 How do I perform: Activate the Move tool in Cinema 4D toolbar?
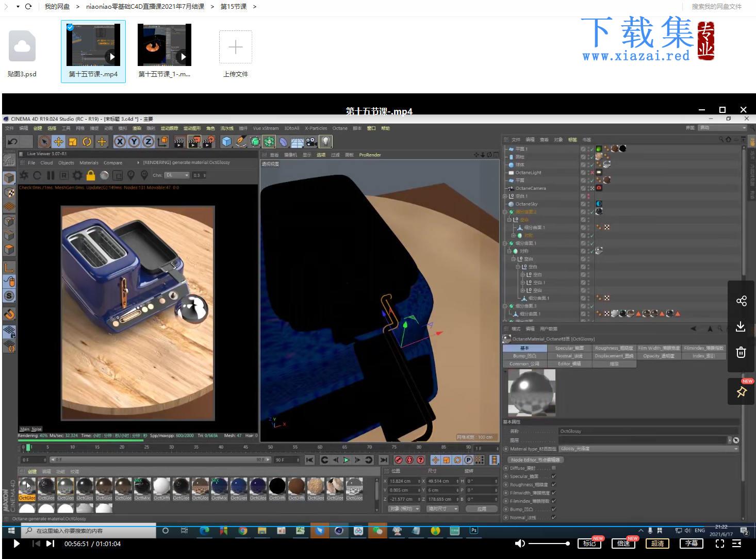(x=58, y=141)
